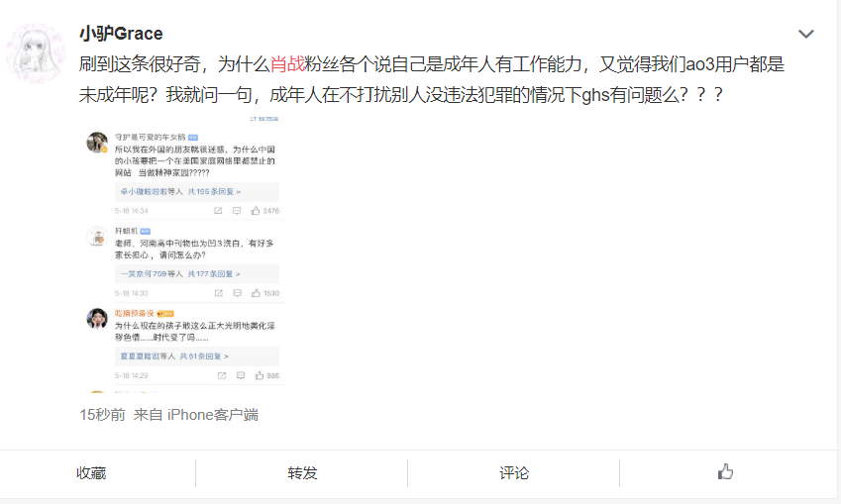
Task: Tap reply icon on 5-18 14:30 comment
Action: coord(238,293)
